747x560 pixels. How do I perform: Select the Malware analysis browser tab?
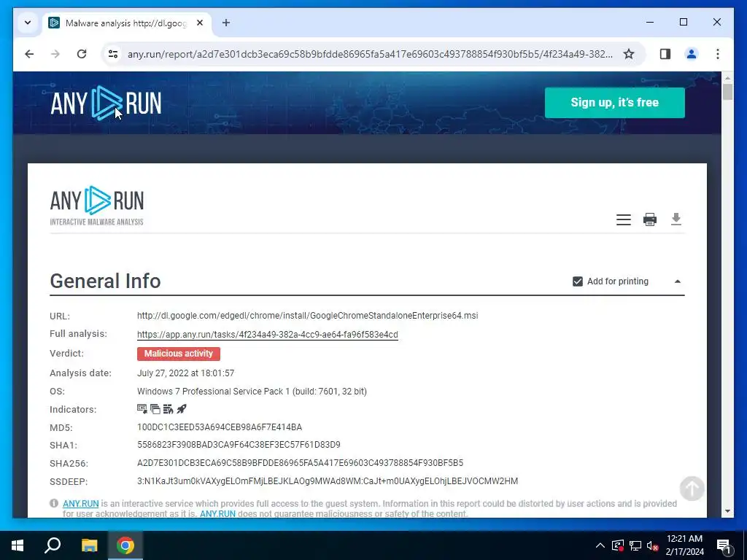[x=126, y=23]
